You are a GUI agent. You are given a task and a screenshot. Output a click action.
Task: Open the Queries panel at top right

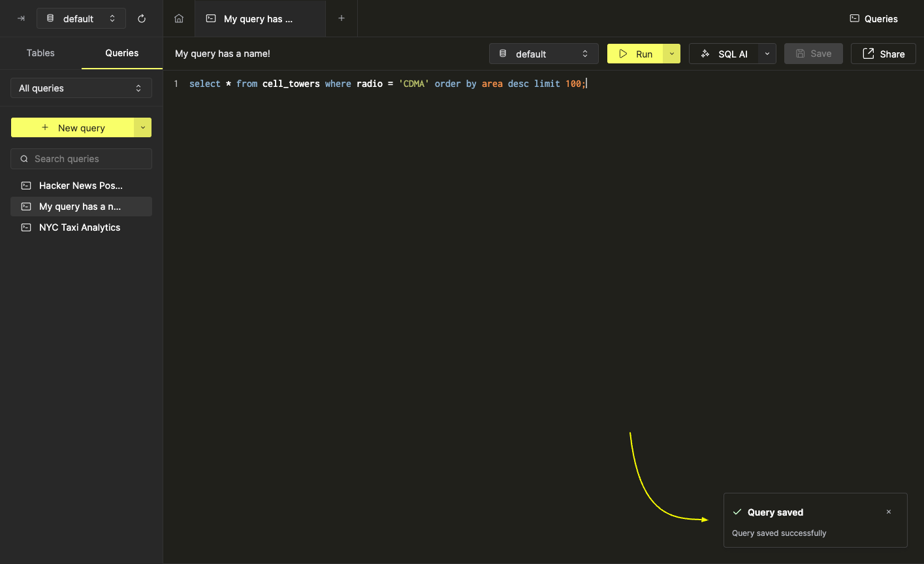(x=873, y=18)
